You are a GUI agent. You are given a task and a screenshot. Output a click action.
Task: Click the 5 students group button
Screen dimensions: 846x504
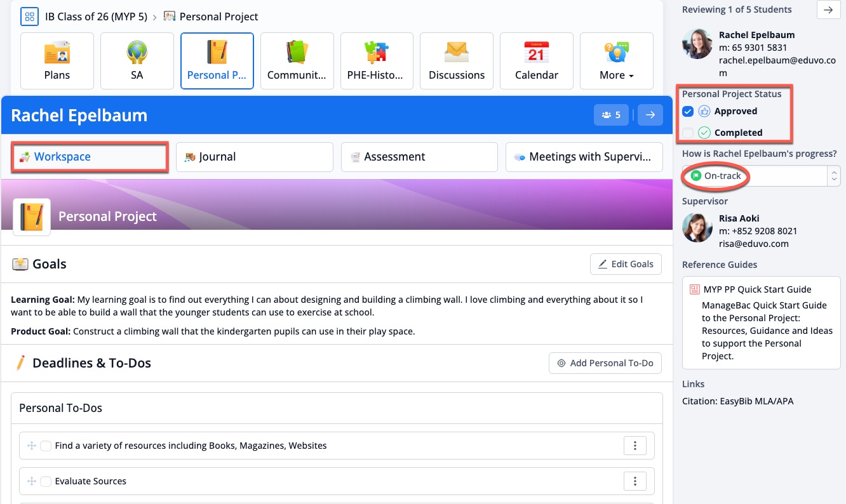point(611,115)
